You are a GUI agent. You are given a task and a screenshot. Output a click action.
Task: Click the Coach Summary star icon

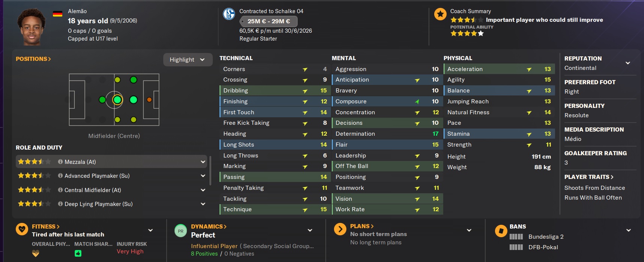[x=440, y=14]
